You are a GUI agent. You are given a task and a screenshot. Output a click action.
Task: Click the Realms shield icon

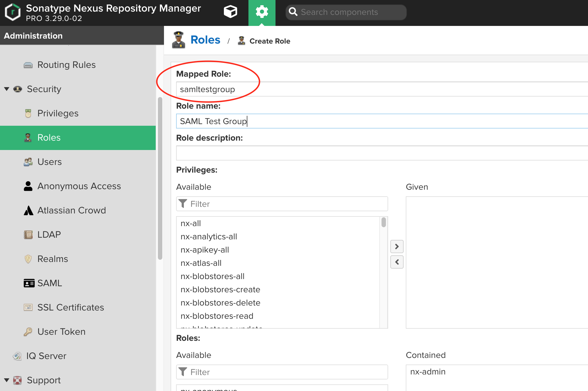click(28, 259)
